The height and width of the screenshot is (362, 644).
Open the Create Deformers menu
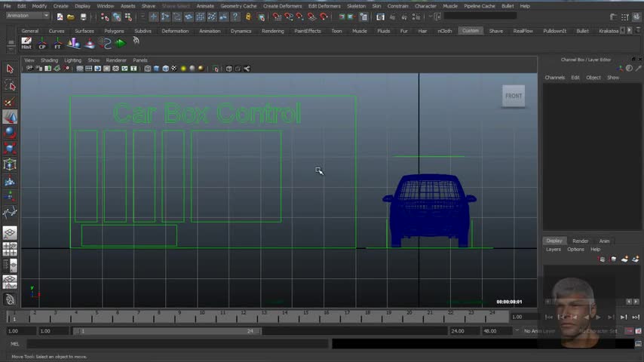282,6
